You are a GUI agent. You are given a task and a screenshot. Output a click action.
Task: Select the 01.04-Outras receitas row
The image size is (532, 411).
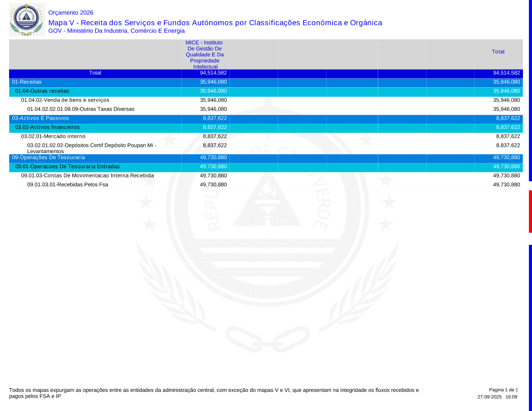tap(42, 91)
